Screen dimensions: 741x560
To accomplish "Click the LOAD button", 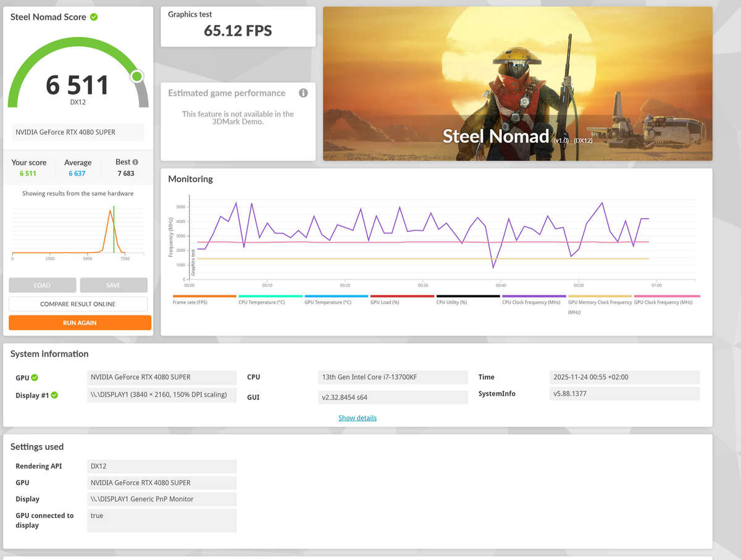I will click(x=42, y=285).
